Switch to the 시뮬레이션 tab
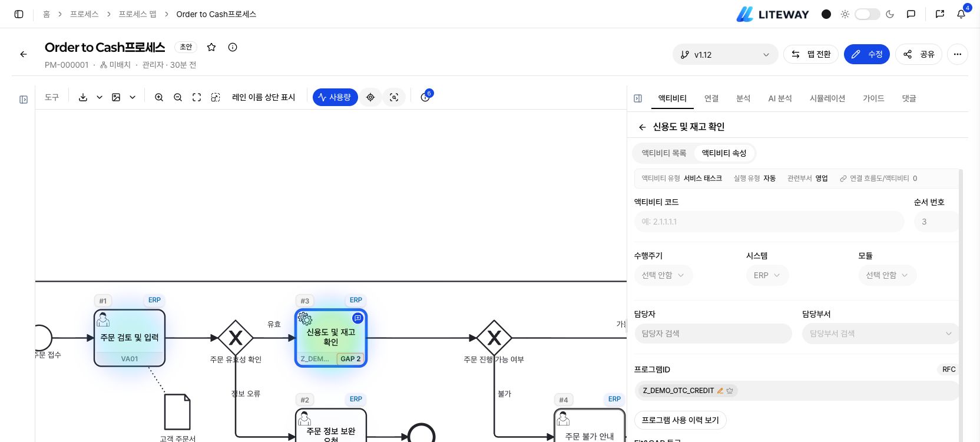The height and width of the screenshot is (442, 980). pos(827,98)
